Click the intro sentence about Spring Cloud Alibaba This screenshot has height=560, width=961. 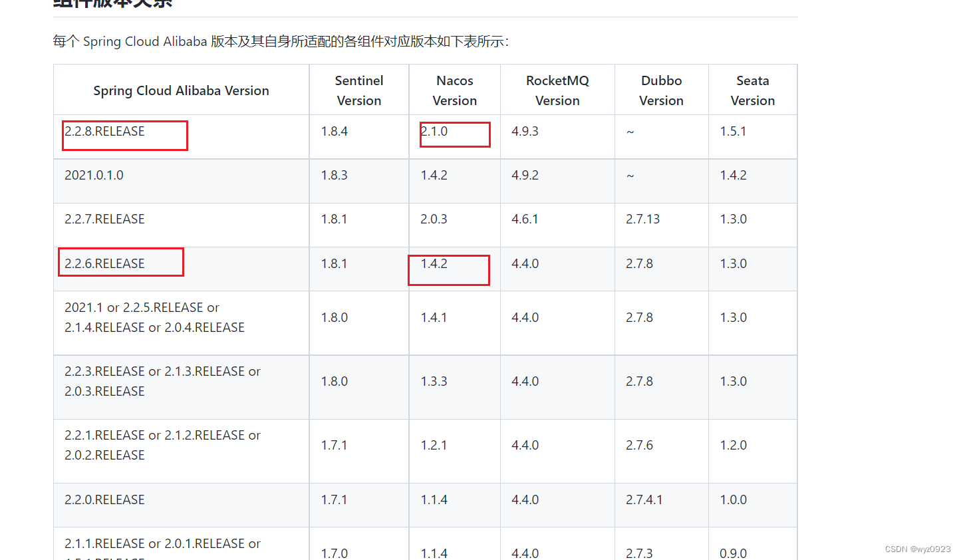click(x=281, y=41)
